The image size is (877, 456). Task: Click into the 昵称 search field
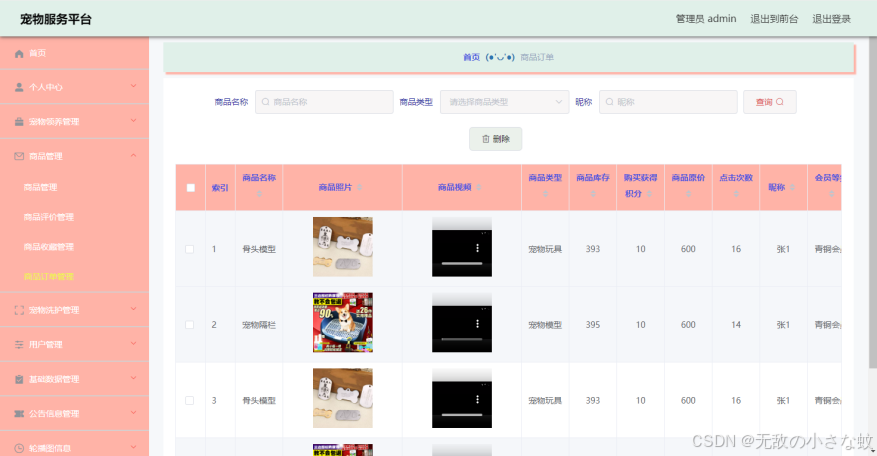pos(668,102)
